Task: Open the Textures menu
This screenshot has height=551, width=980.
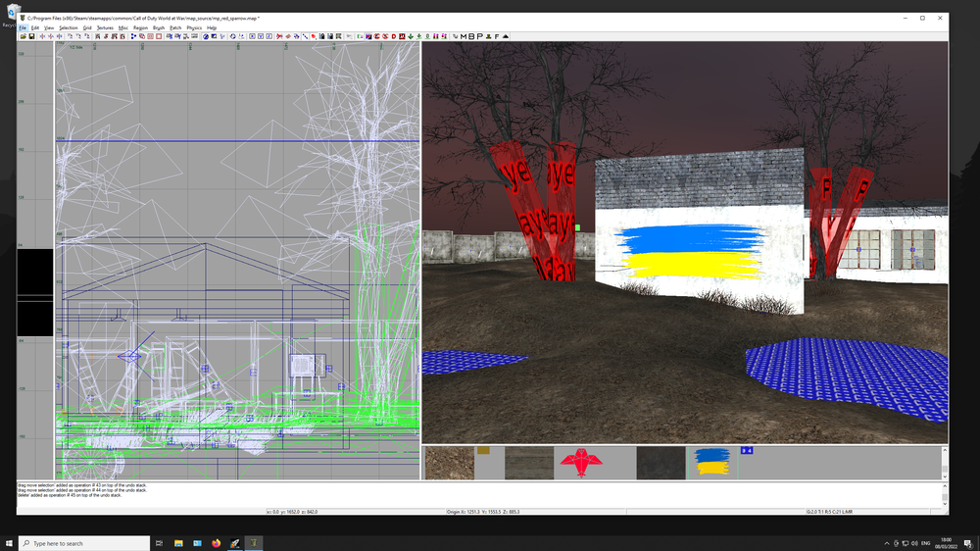Action: point(105,27)
